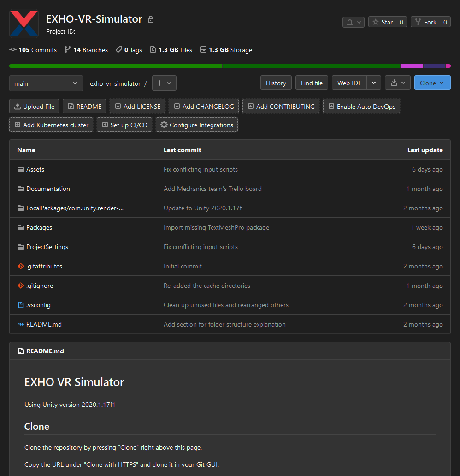Expand the main branch selector
Image resolution: width=460 pixels, height=476 pixels.
coord(46,83)
